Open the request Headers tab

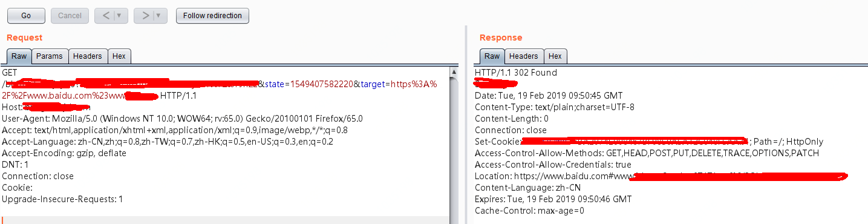point(88,56)
